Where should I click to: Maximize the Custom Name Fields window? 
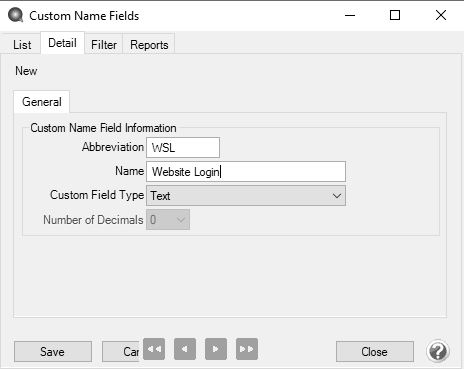(395, 15)
